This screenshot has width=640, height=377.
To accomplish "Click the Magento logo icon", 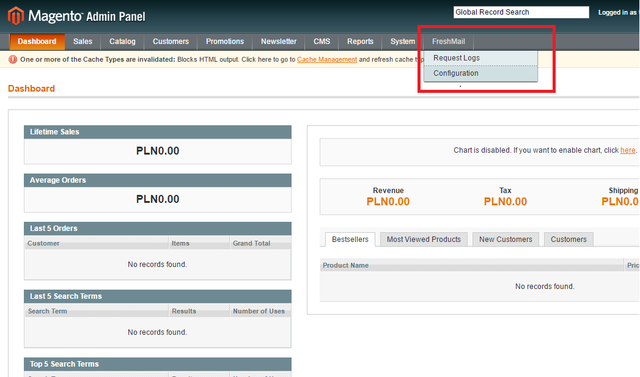I will pyautogui.click(x=16, y=16).
